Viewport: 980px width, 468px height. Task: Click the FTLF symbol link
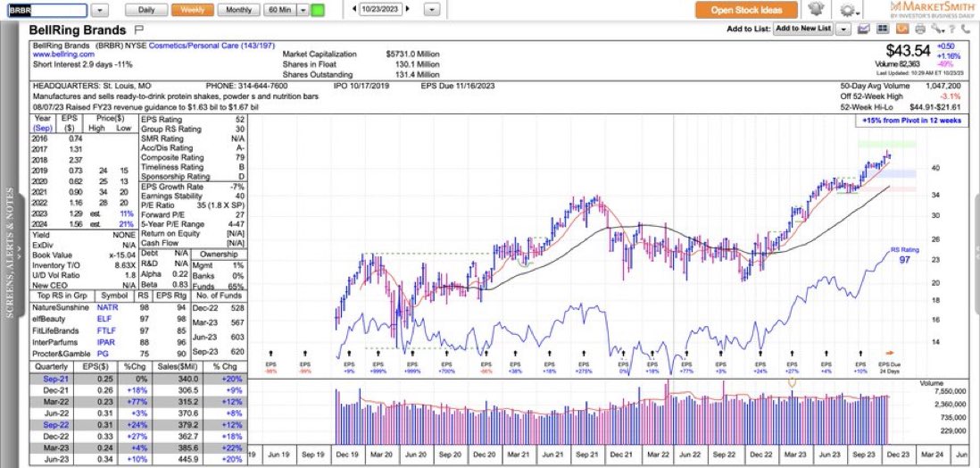(106, 330)
